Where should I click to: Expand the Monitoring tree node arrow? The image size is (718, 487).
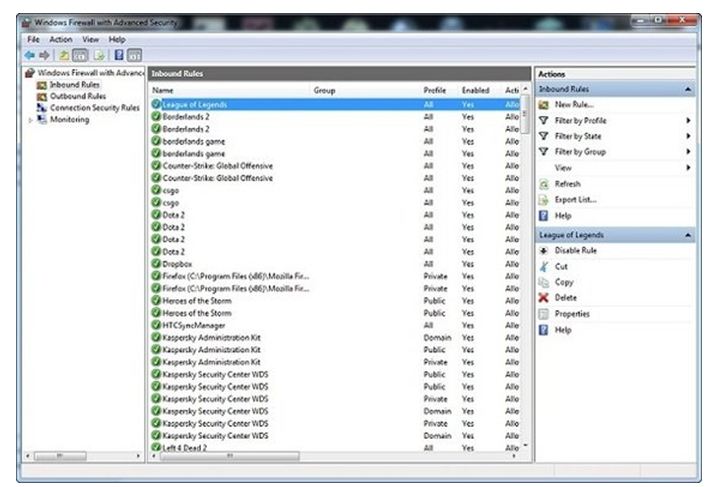click(30, 120)
